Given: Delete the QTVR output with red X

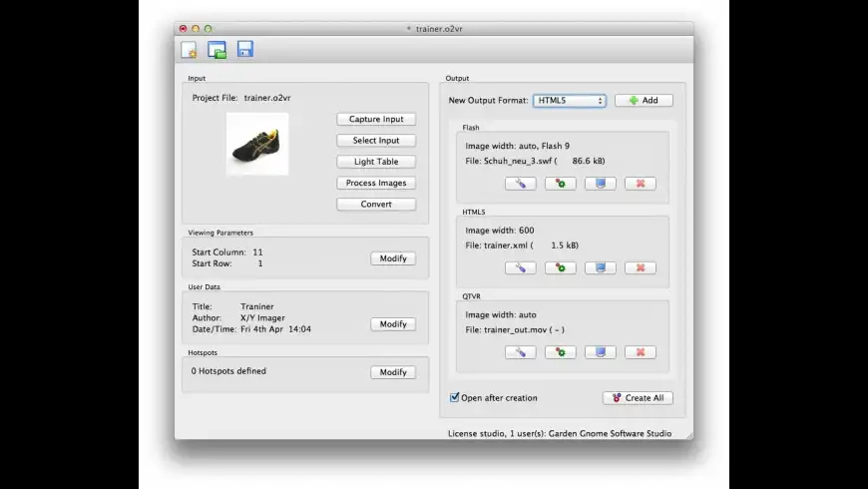Looking at the screenshot, I should 640,352.
